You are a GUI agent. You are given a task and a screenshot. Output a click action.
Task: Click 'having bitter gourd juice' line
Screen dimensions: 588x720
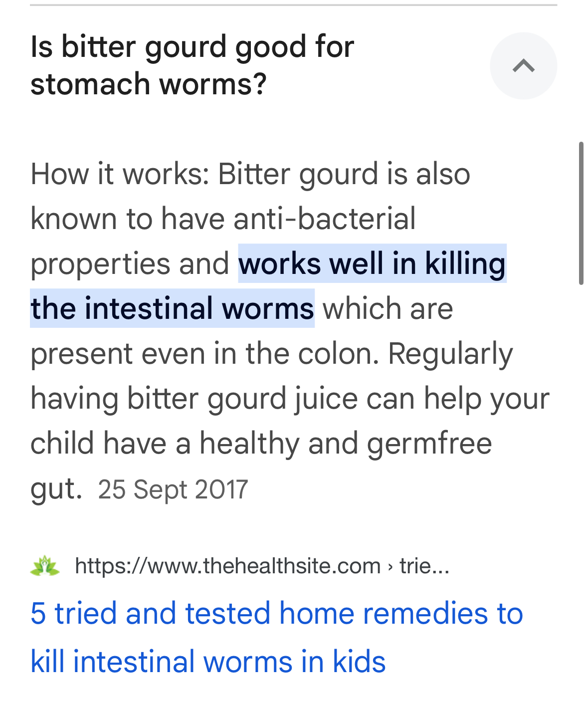pos(194,399)
